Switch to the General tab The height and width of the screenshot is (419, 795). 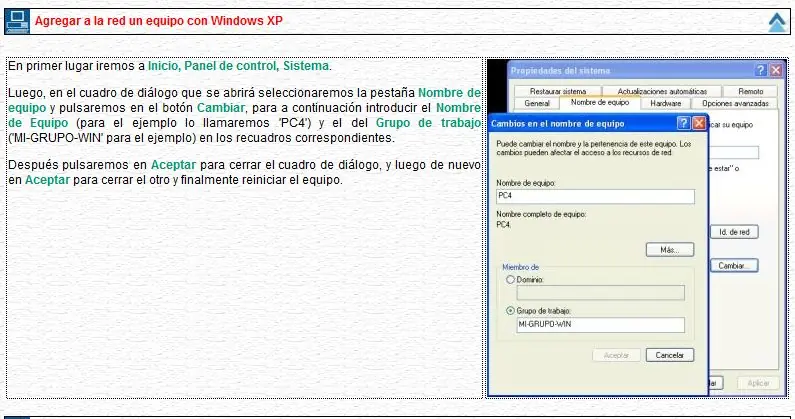click(x=537, y=103)
